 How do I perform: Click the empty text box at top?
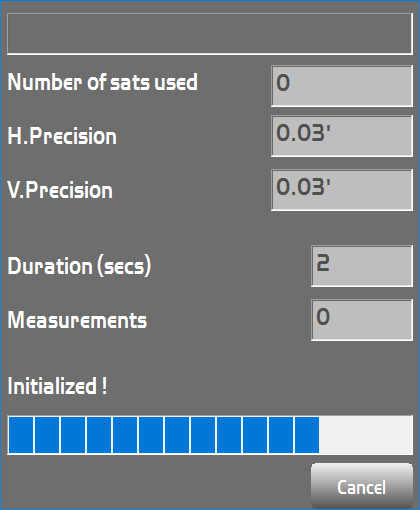click(210, 34)
